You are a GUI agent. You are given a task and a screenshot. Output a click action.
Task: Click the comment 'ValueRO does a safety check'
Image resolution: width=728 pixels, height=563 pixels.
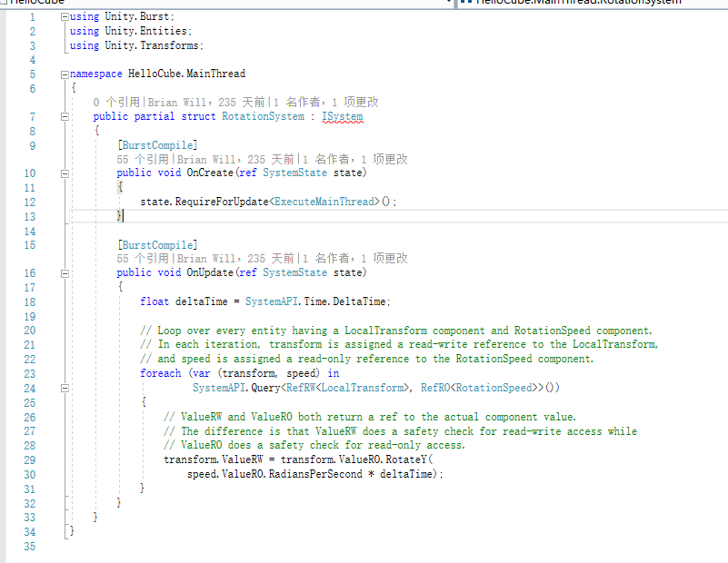[x=314, y=445]
